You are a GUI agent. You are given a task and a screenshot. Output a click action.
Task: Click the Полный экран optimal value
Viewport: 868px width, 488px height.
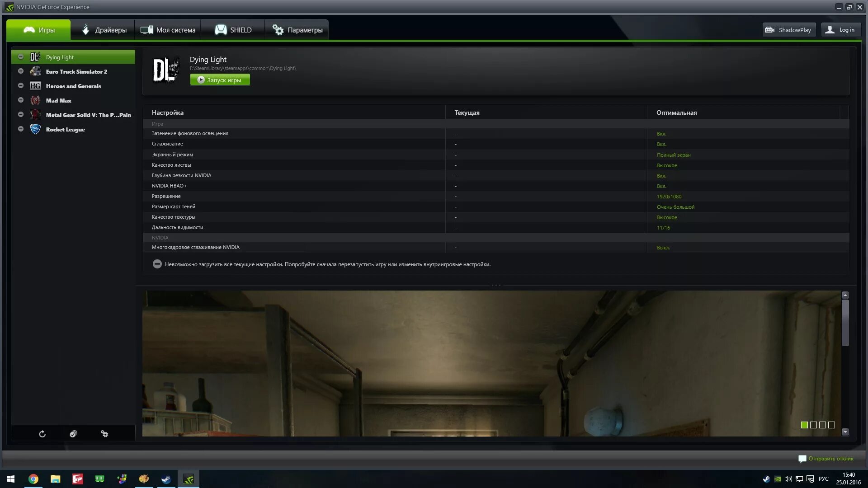(674, 155)
